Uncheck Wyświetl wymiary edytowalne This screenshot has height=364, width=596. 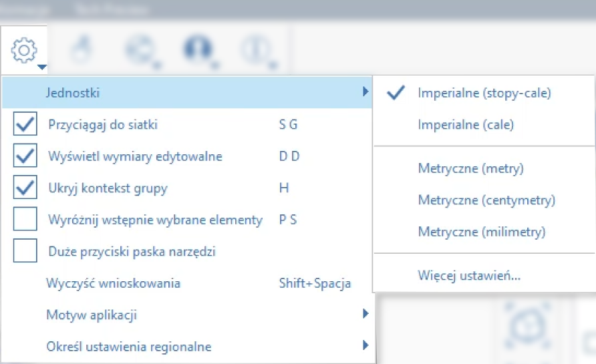coord(25,156)
